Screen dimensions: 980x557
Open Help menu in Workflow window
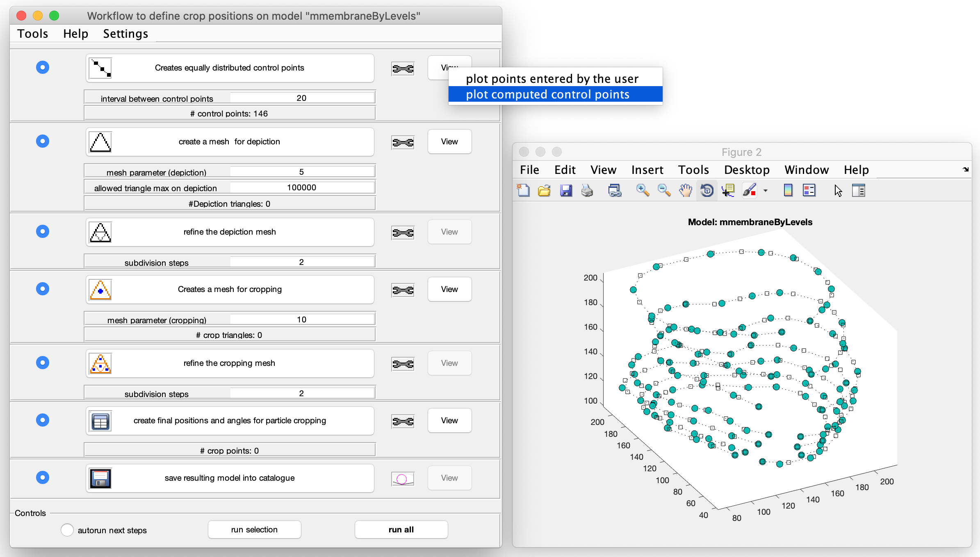tap(75, 34)
